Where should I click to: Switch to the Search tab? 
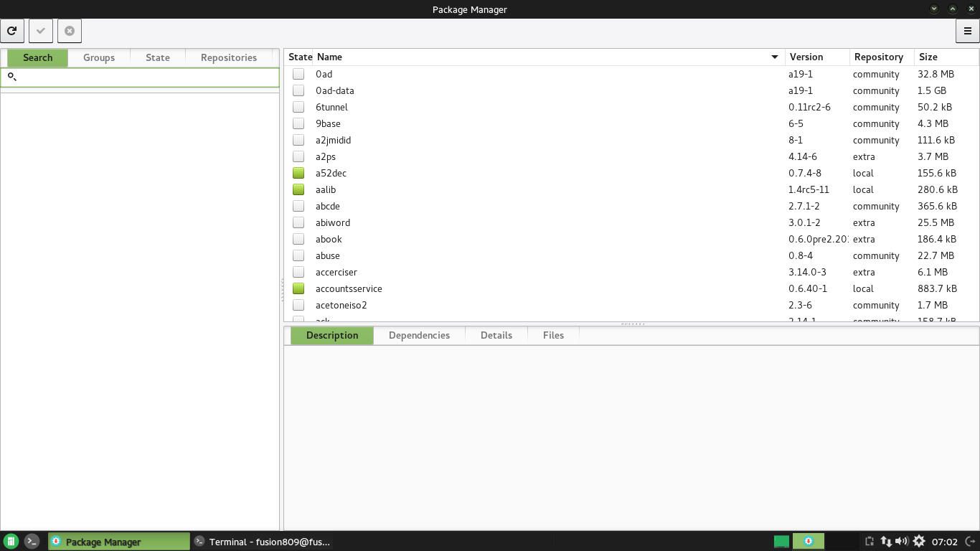38,57
